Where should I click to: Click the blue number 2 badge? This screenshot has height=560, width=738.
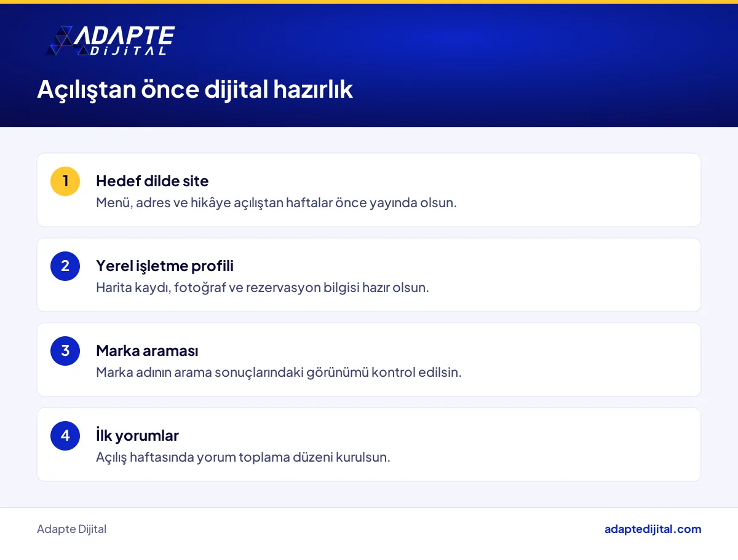pyautogui.click(x=65, y=266)
